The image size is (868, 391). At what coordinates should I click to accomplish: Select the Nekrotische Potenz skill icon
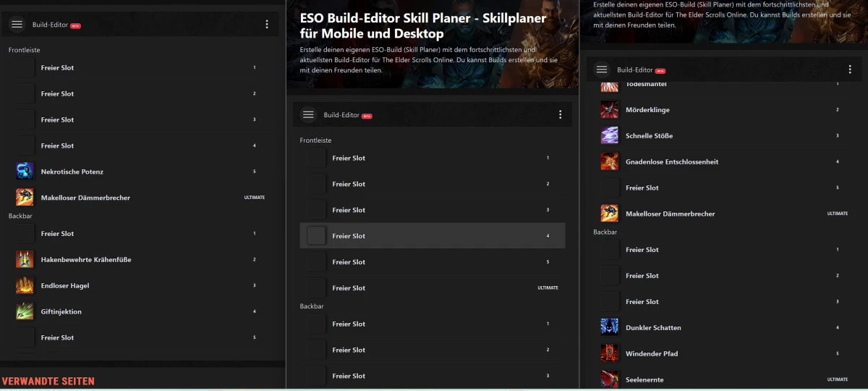point(25,172)
